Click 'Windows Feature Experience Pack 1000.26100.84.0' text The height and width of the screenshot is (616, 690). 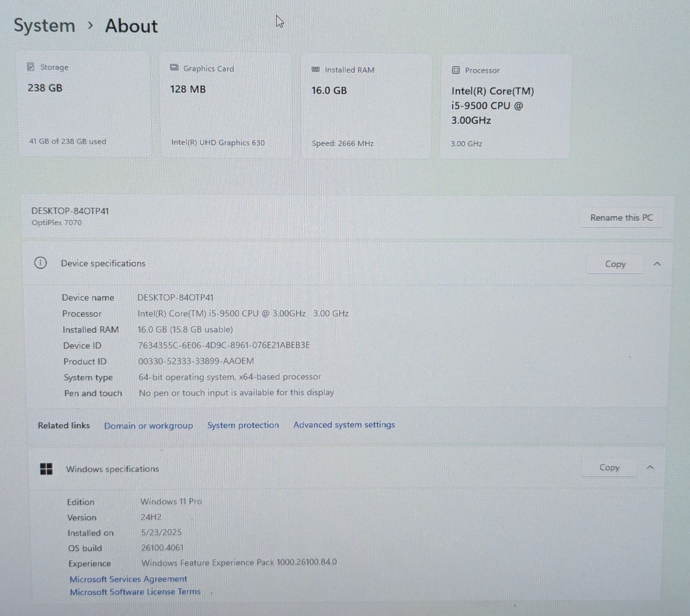tap(239, 562)
